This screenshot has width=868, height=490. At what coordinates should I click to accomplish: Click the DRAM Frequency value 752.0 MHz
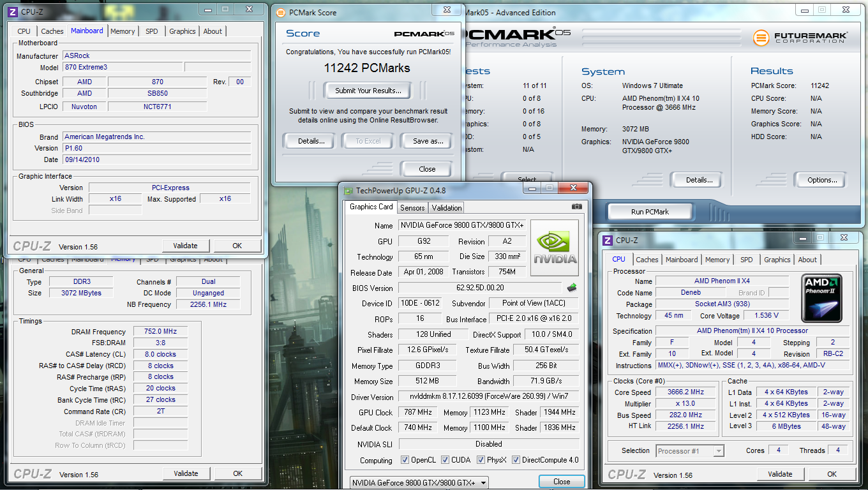point(160,331)
